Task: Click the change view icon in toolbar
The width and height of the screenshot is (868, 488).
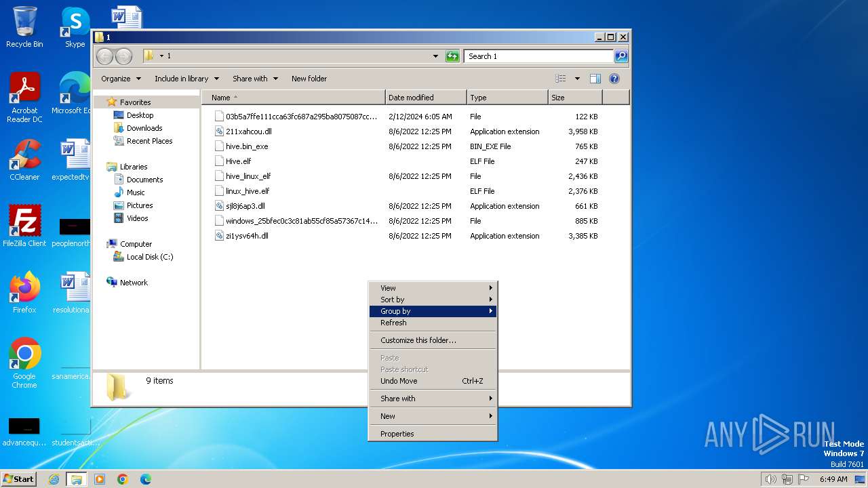Action: (x=561, y=79)
